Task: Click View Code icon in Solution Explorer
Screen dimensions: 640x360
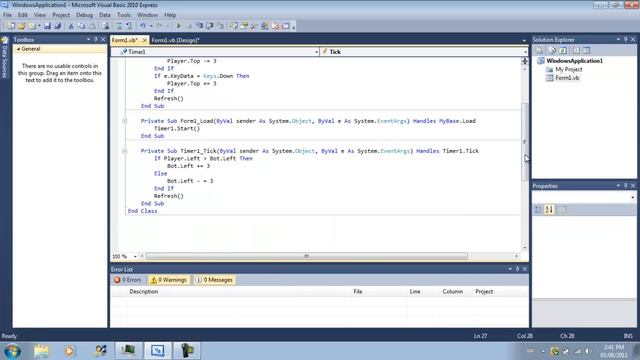Action: [576, 51]
